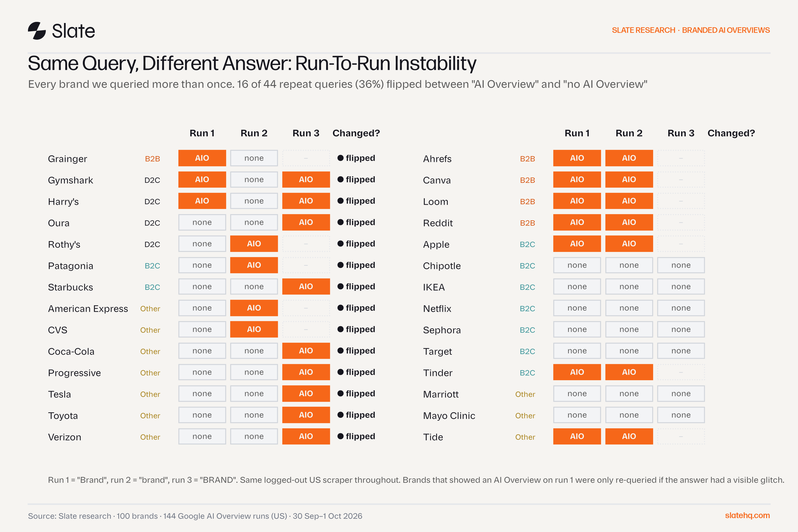The height and width of the screenshot is (532, 798).
Task: Click the Slate logo icon
Action: pos(37,31)
